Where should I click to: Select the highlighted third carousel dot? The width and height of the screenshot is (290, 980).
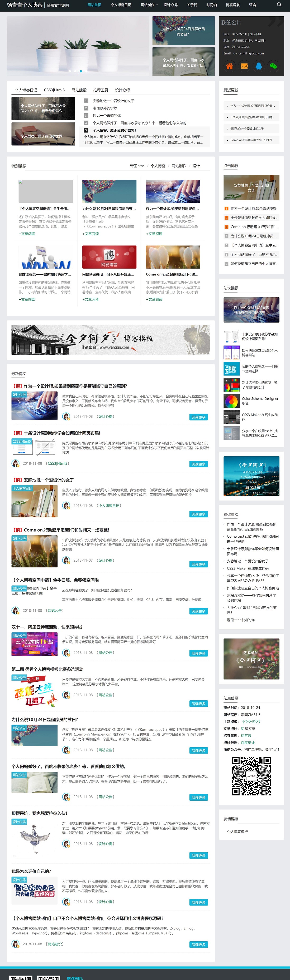(81, 71)
